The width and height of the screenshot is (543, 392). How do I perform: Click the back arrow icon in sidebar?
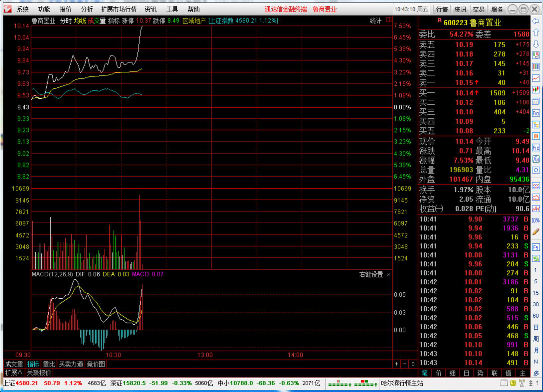tap(536, 21)
